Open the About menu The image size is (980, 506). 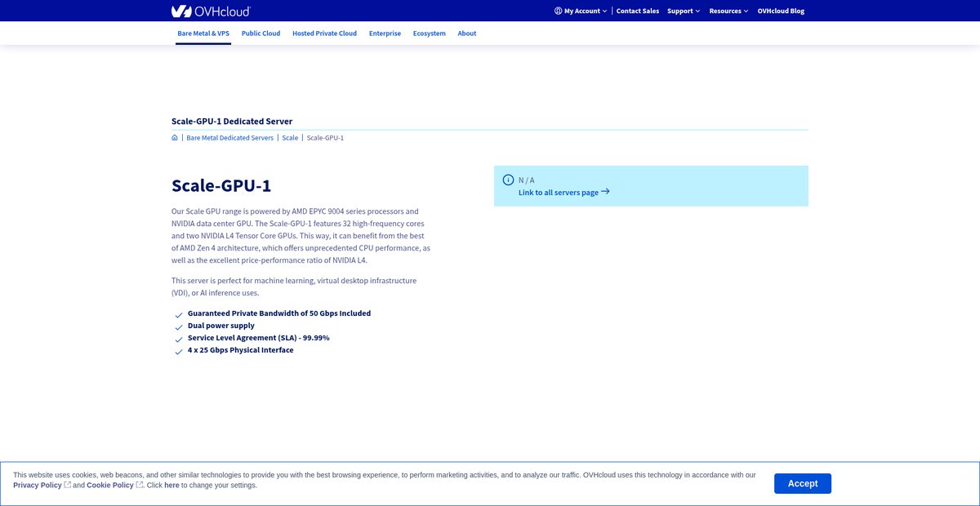coord(467,33)
